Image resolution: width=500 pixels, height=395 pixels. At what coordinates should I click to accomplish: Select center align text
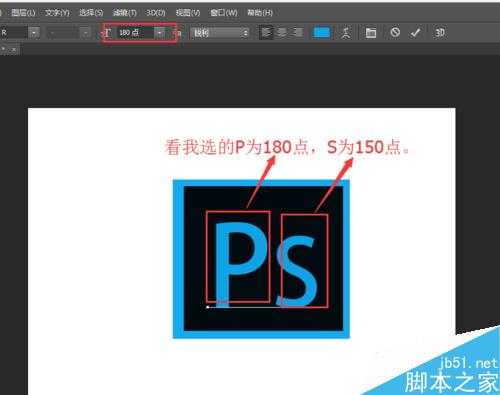tap(282, 32)
